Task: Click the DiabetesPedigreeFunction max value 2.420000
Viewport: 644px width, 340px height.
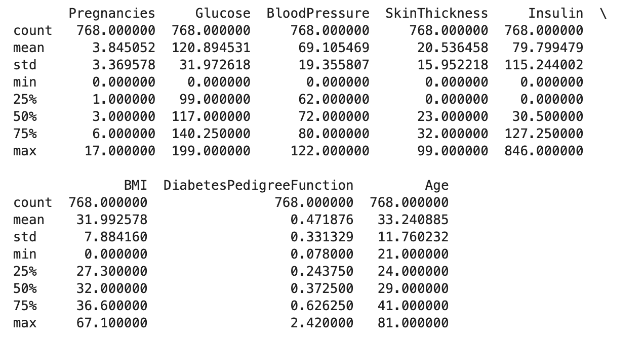Action: point(322,323)
